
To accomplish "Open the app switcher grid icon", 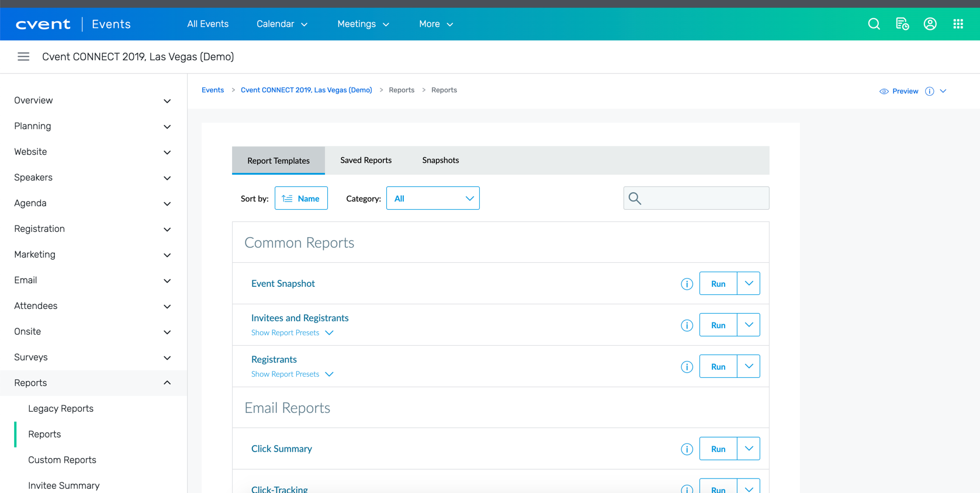I will click(958, 24).
